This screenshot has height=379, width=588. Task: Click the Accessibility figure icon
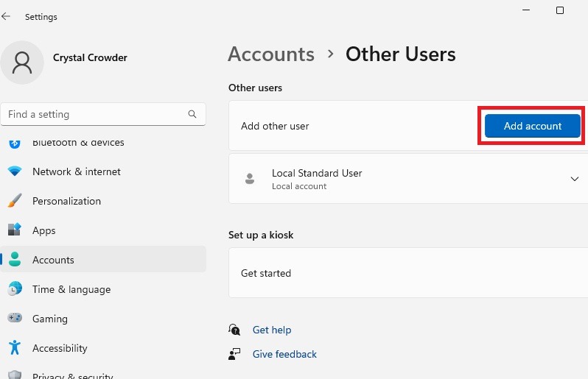(15, 348)
